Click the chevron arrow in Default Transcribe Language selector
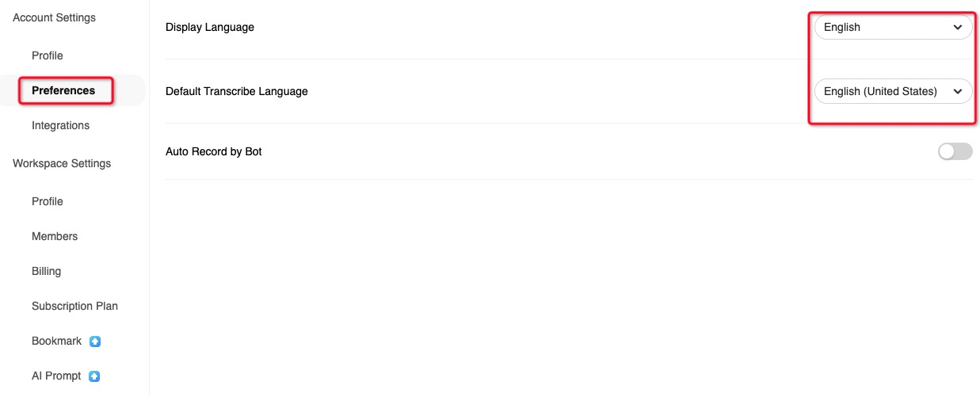 click(x=958, y=92)
